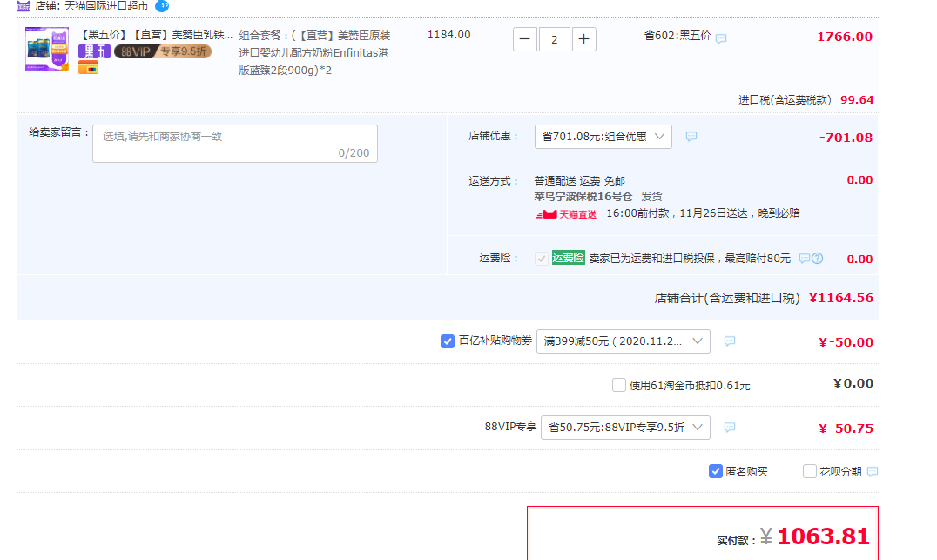This screenshot has height=560, width=937.
Task: Click the final payment amount 1063.81
Action: coord(823,536)
